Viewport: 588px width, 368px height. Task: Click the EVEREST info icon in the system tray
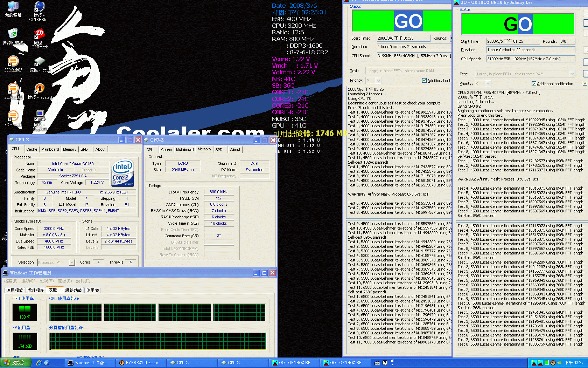click(553, 363)
